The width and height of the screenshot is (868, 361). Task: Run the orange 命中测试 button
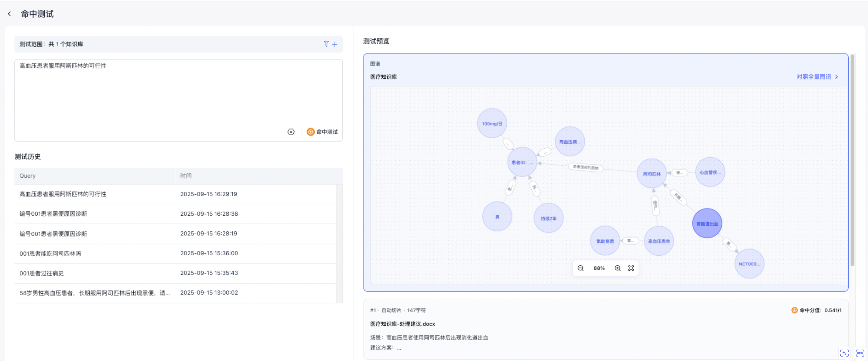click(322, 132)
